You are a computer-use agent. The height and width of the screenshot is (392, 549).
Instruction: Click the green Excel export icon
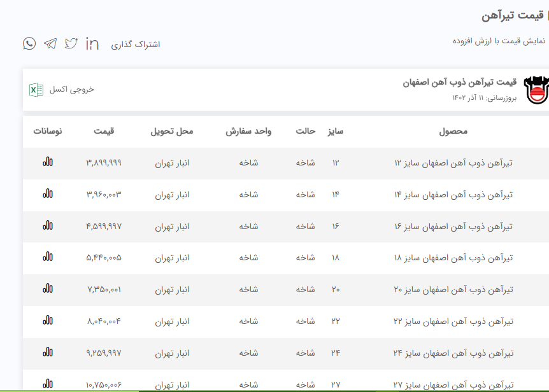(36, 90)
